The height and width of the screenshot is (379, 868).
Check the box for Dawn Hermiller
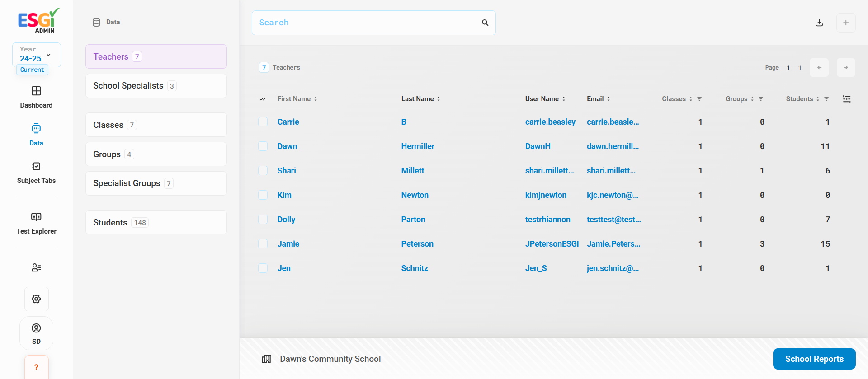(263, 146)
